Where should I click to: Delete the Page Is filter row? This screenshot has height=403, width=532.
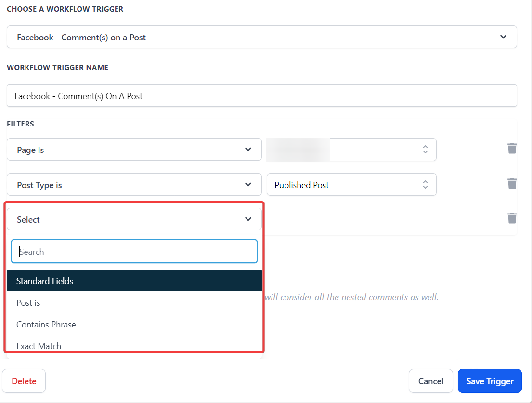coord(512,149)
